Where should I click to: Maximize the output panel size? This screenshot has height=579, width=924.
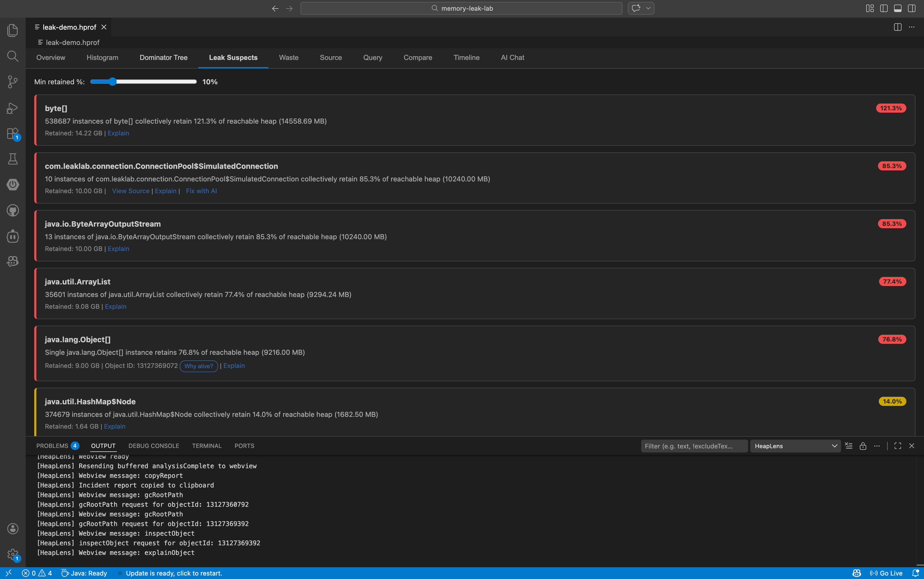pos(898,446)
